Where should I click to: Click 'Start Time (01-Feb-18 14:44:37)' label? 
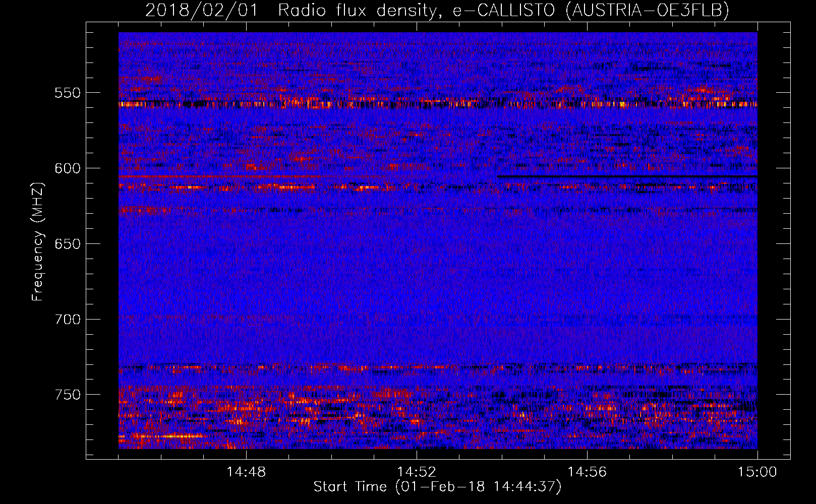437,487
